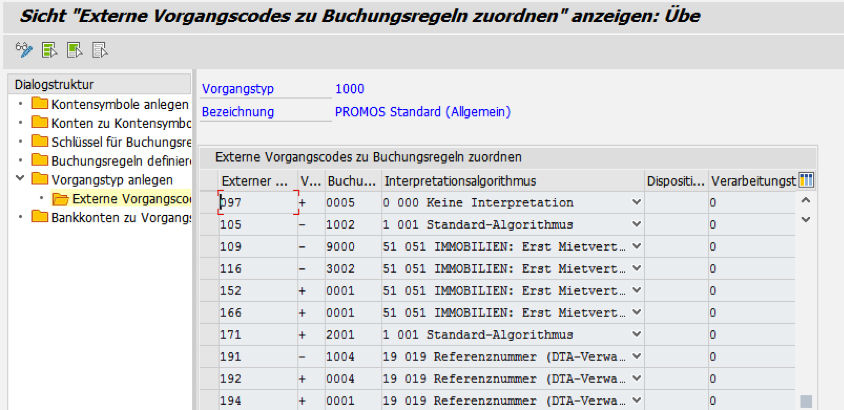Click the Deselect All toolbar icon

(x=99, y=50)
